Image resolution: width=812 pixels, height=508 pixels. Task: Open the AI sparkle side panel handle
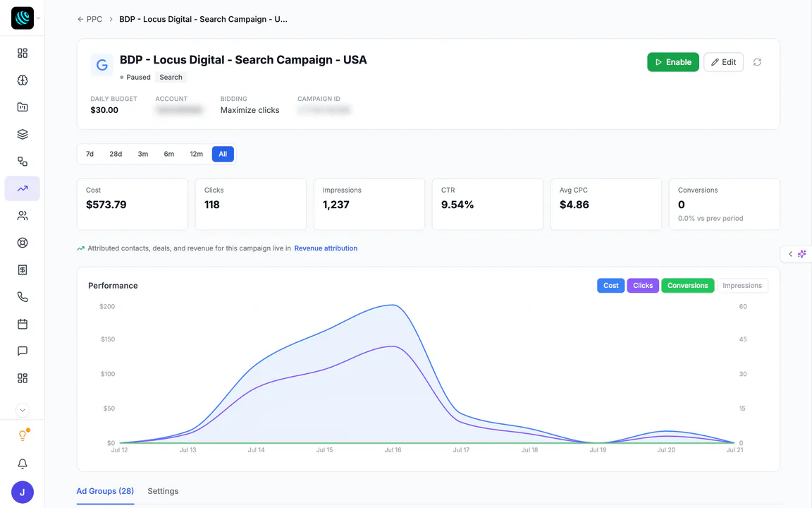tap(796, 254)
